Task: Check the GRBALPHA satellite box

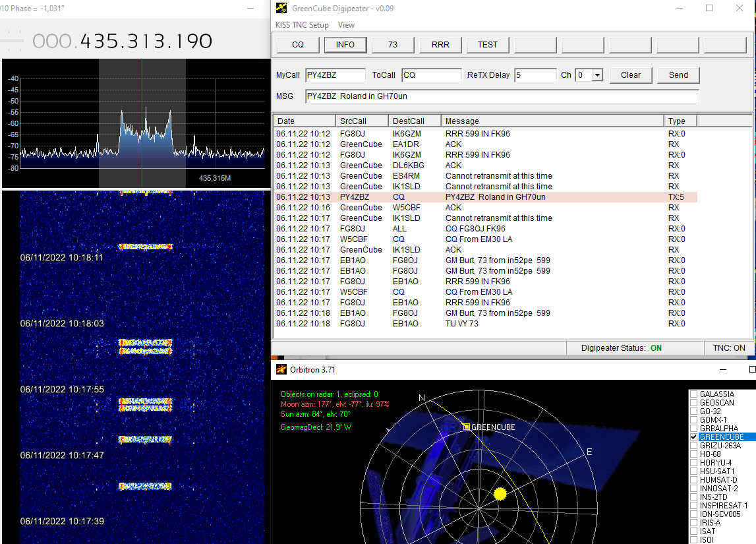Action: 693,429
